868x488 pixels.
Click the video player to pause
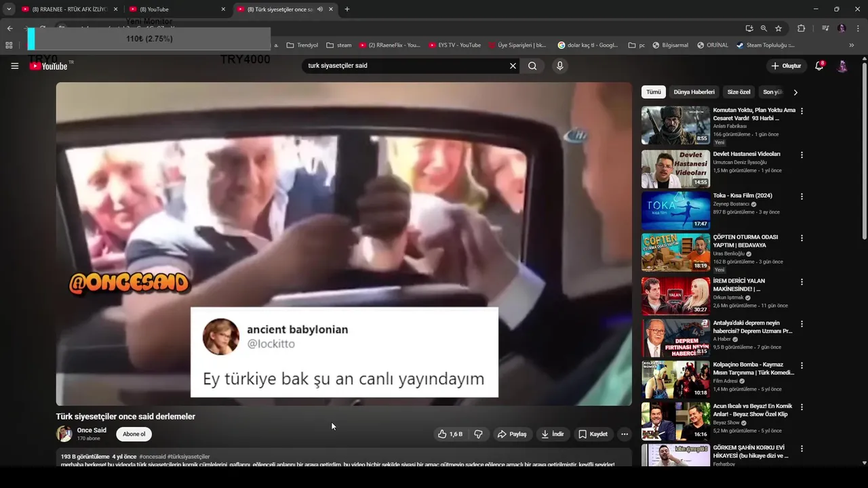pos(344,244)
